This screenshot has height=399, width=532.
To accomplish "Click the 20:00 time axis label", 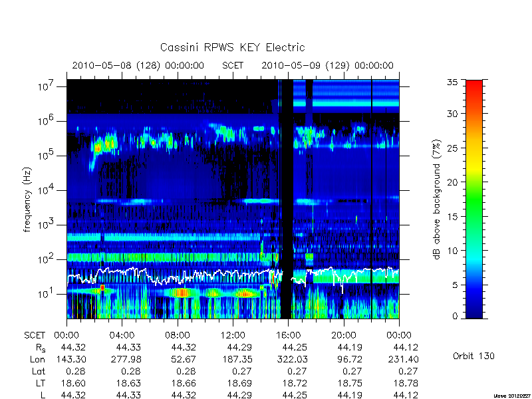I will 344,335.
